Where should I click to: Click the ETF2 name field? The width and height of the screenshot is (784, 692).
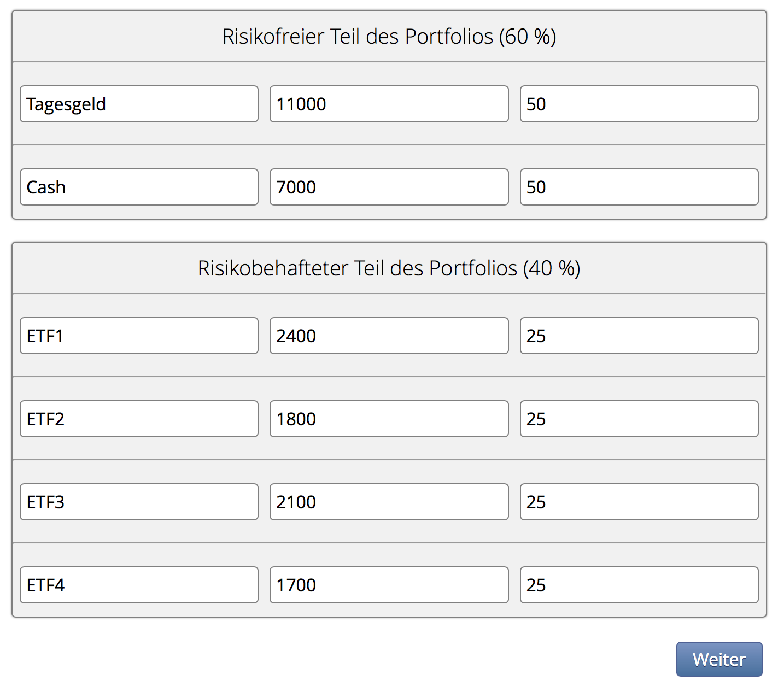tap(139, 419)
